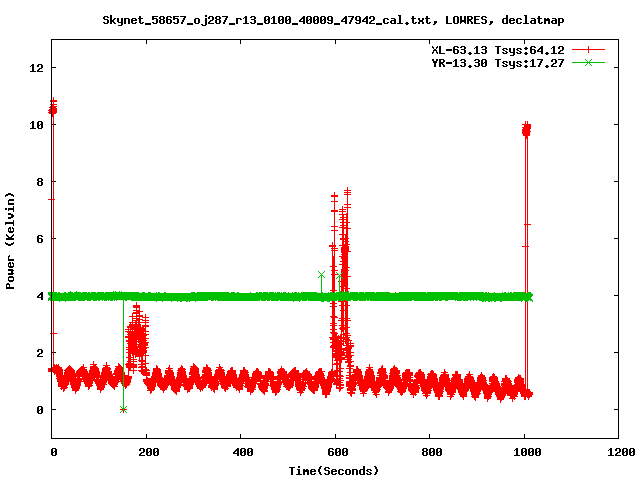The image size is (640, 480).
Task: Click the green outlier marker at zero power
Action: tap(123, 409)
